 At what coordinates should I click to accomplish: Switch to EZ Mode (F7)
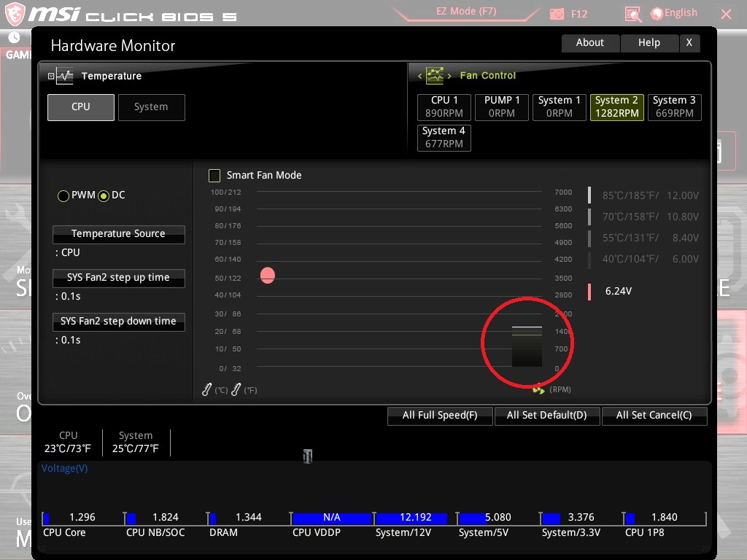click(466, 12)
